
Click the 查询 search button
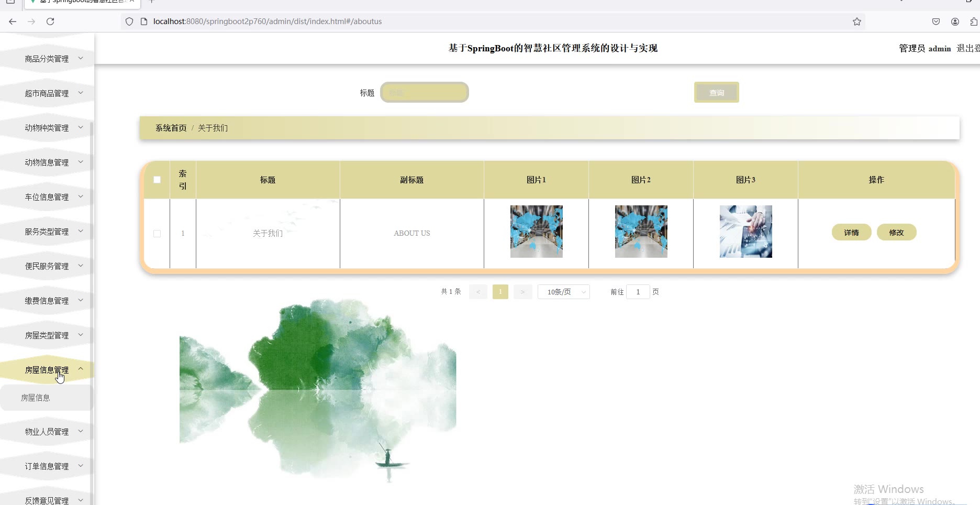click(717, 93)
